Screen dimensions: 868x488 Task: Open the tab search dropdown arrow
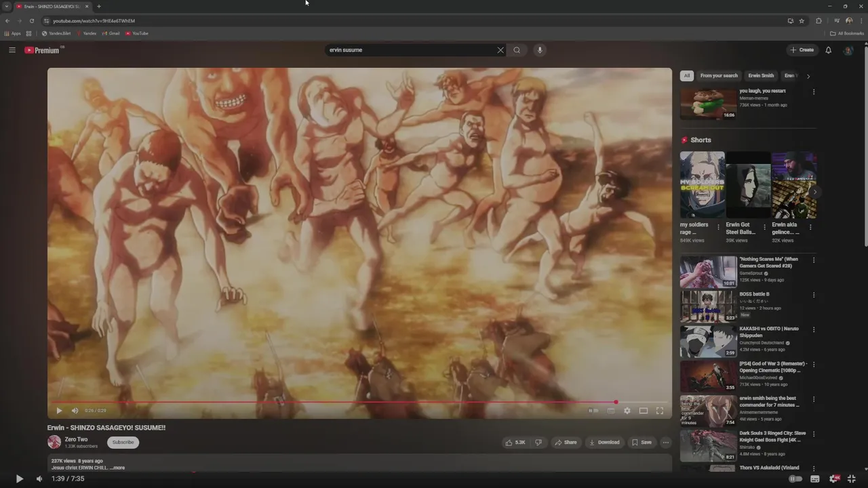pos(7,6)
